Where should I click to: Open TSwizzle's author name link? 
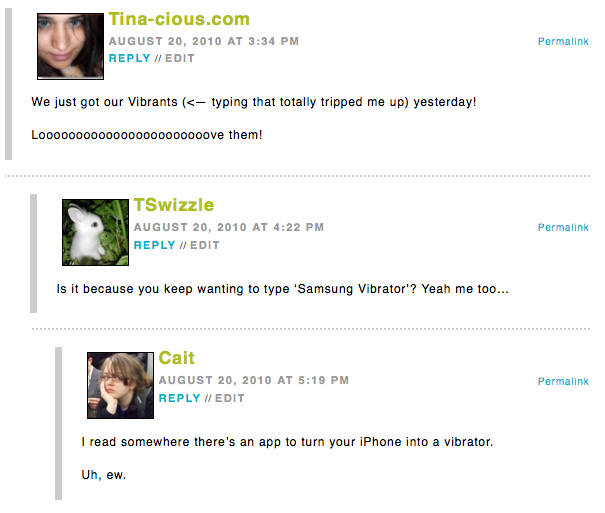point(174,205)
